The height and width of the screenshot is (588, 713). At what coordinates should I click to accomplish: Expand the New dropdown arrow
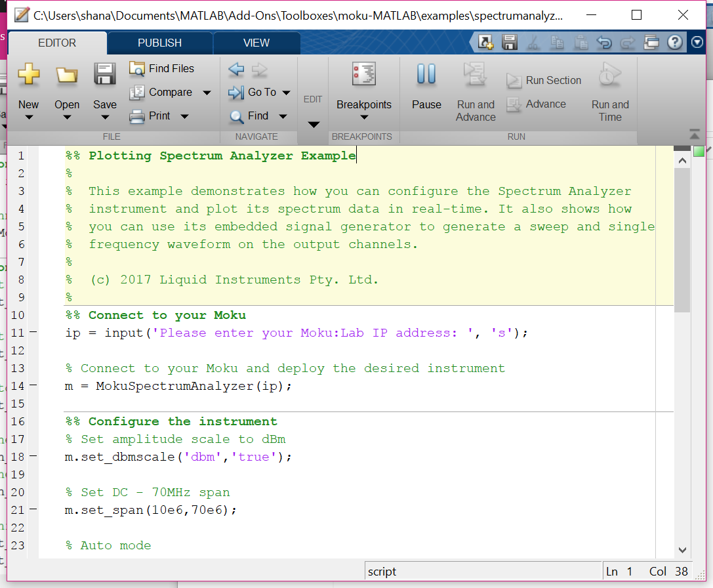[29, 117]
